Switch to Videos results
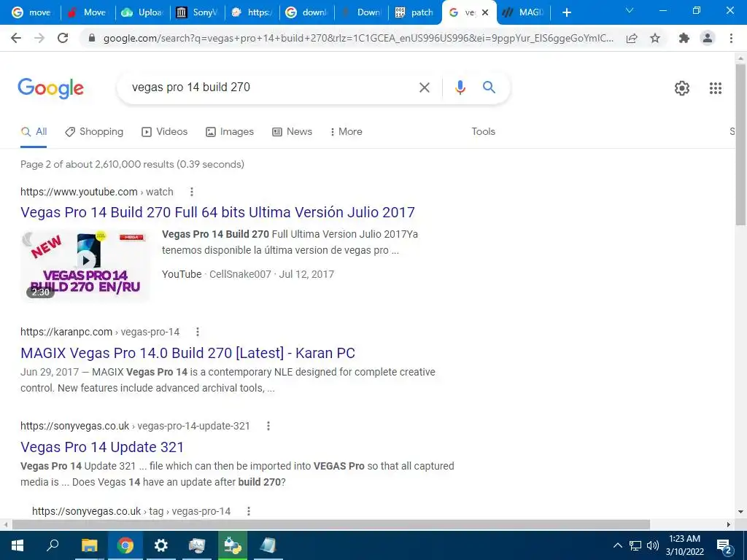The height and width of the screenshot is (560, 747). click(x=164, y=132)
